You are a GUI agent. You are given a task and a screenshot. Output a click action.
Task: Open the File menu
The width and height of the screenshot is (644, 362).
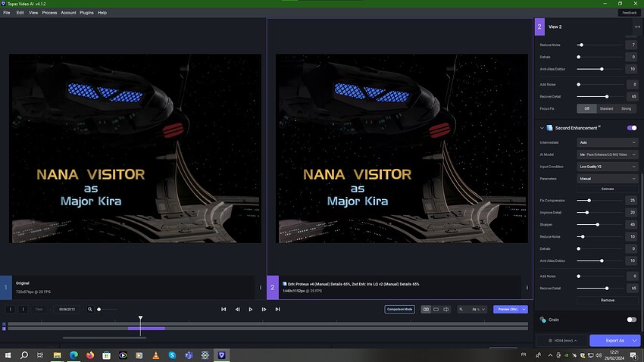(x=7, y=13)
